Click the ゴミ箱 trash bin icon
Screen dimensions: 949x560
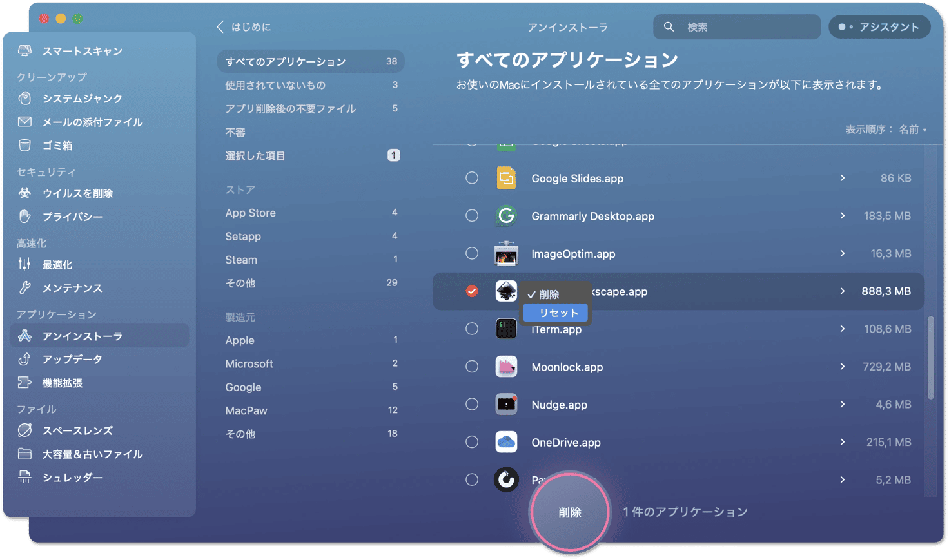tap(24, 146)
